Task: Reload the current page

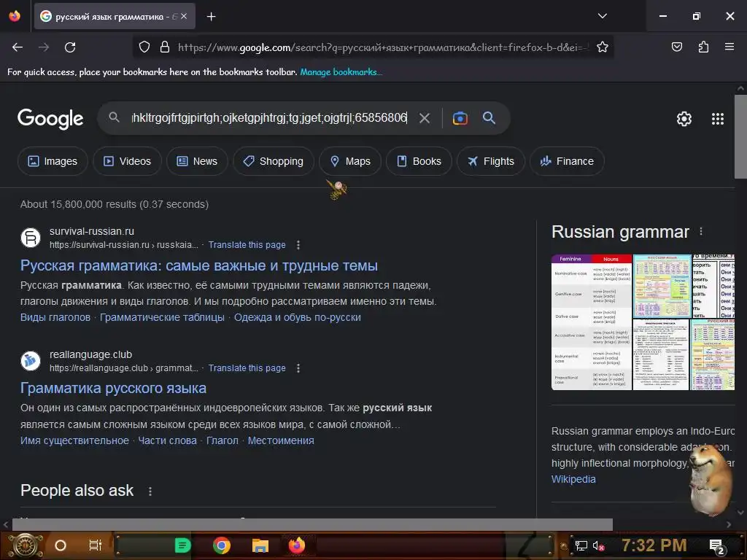Action: [x=70, y=47]
